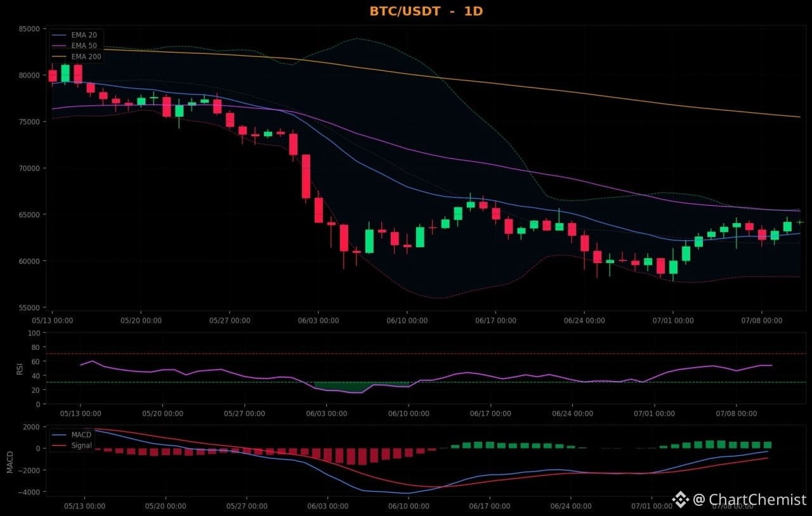
Task: Select 06/10 00:00 on the RSI panel axis
Action: (x=409, y=413)
